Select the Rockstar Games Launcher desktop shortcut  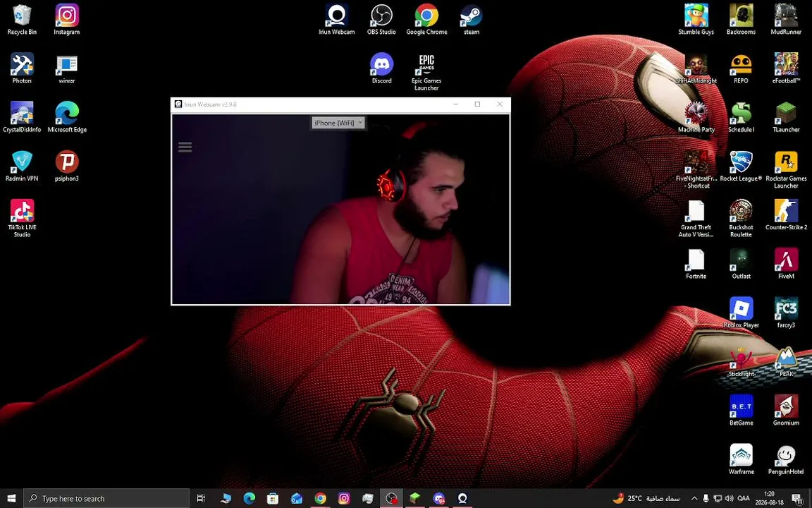pos(786,169)
